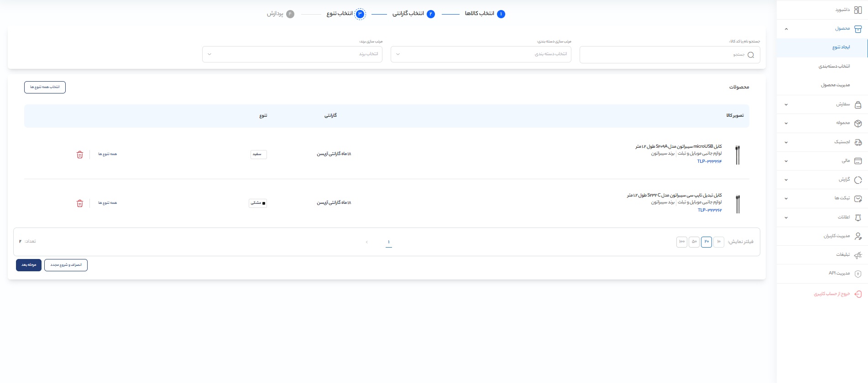The width and height of the screenshot is (868, 383).
Task: Select the black (مشکی) color variant chip
Action: (258, 203)
